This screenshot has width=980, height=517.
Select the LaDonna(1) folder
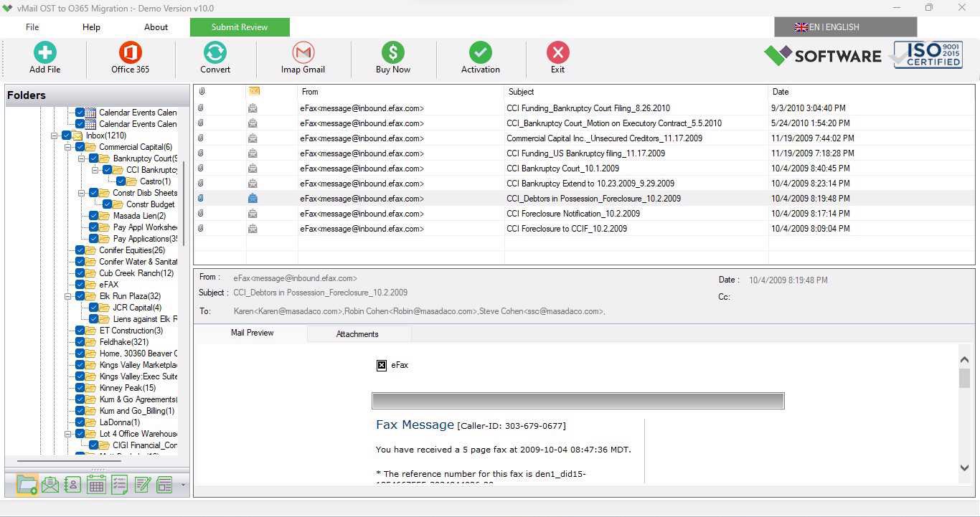[x=120, y=422]
